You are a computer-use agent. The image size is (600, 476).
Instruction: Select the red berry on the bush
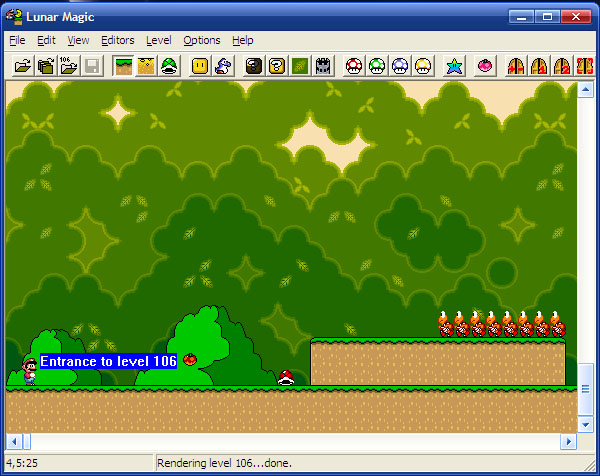coord(190,359)
